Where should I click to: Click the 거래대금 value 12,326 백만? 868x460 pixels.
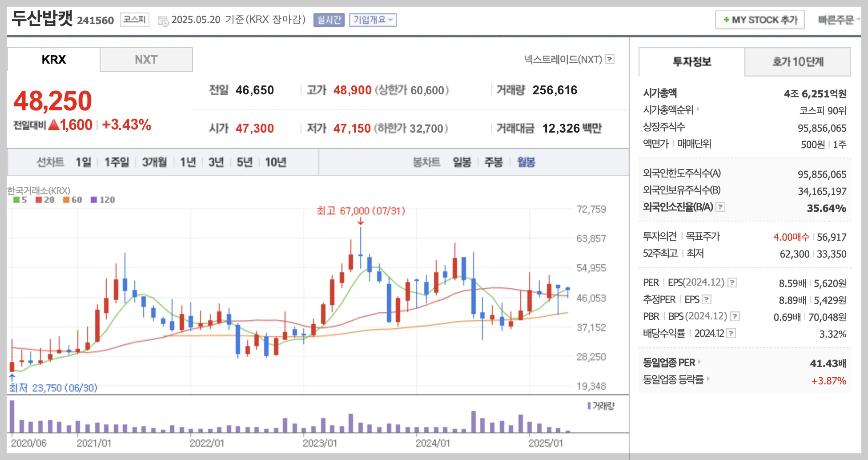572,129
